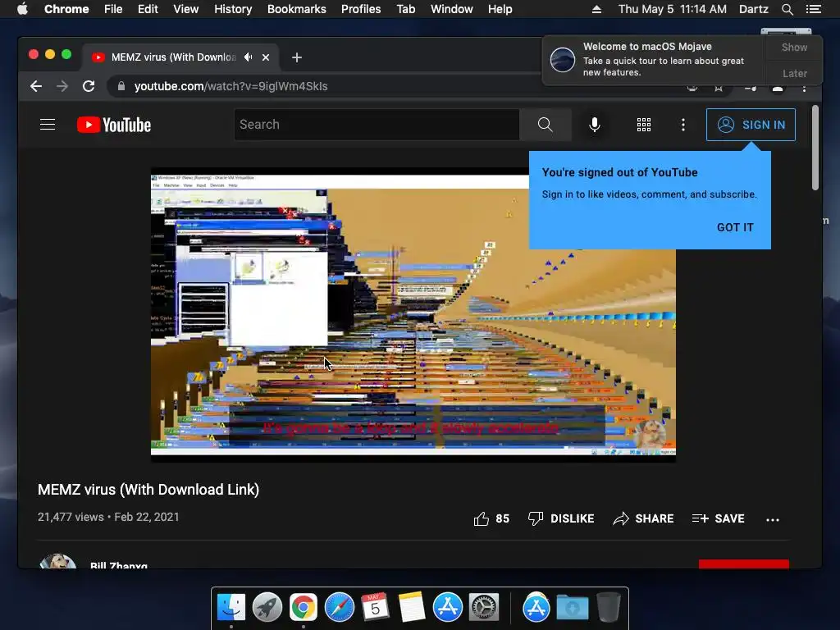Click the DISLIKE button
840x630 pixels.
(561, 518)
